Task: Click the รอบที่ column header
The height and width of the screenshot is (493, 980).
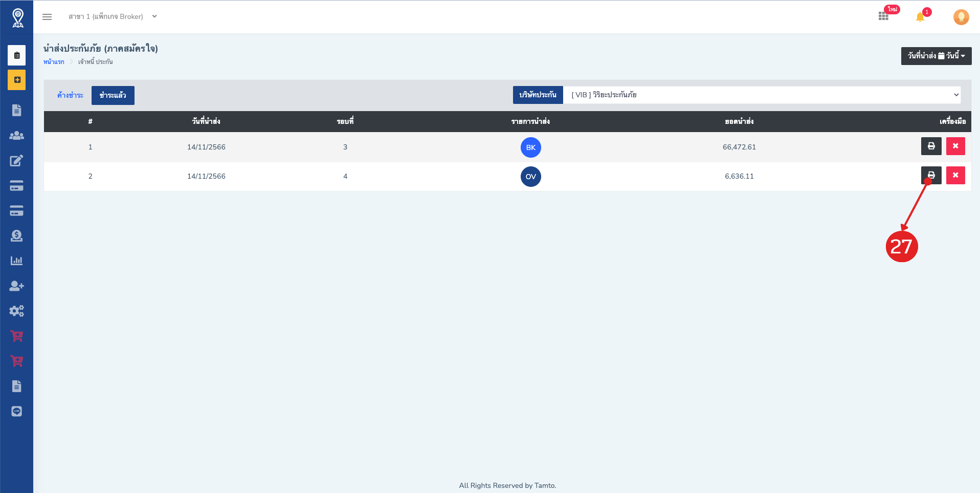Action: coord(345,121)
